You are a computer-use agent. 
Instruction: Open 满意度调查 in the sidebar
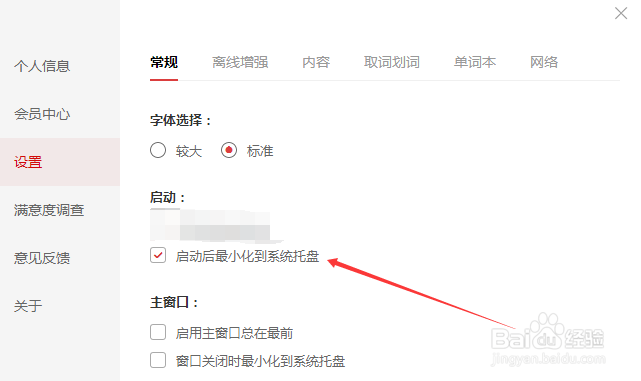[x=49, y=210]
